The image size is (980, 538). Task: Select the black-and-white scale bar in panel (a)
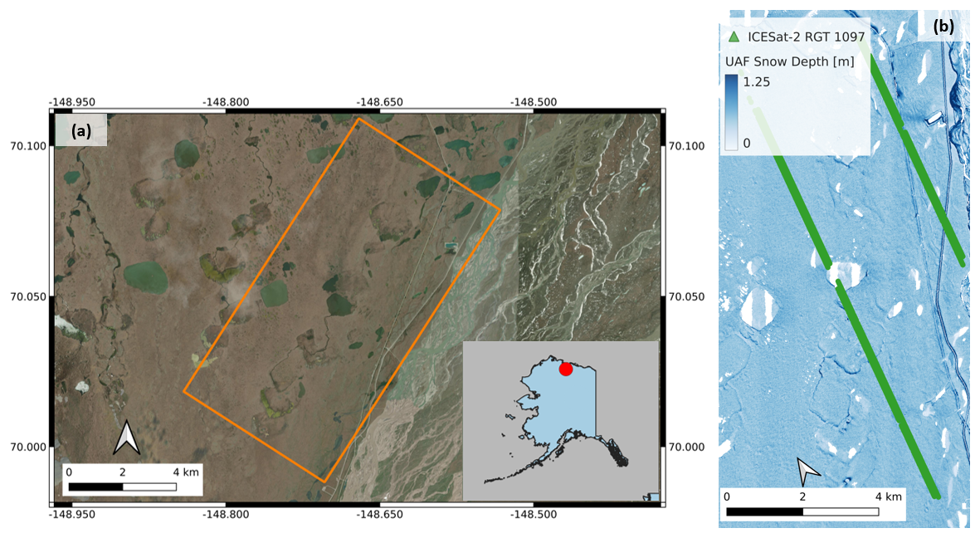click(122, 487)
